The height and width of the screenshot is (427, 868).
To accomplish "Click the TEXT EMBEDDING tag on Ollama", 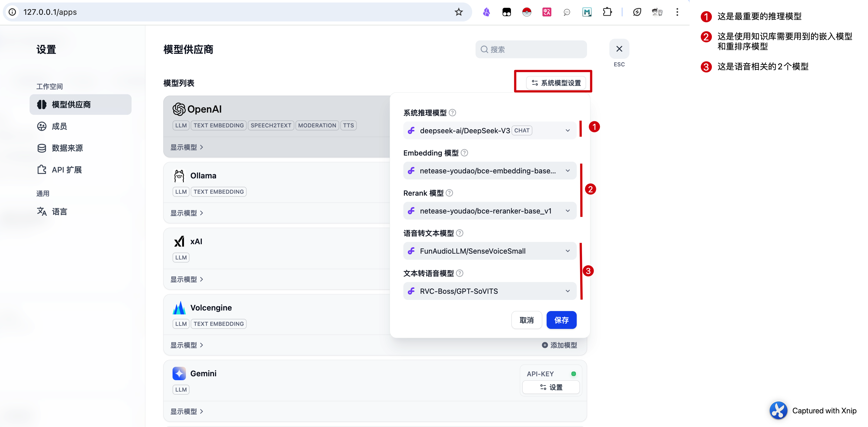I will (219, 192).
